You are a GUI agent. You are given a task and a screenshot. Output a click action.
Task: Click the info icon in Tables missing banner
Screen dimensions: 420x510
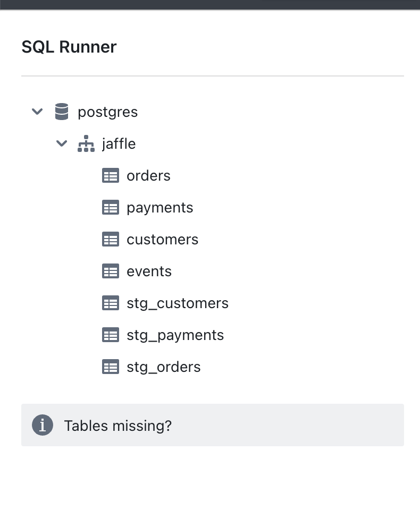pyautogui.click(x=43, y=425)
